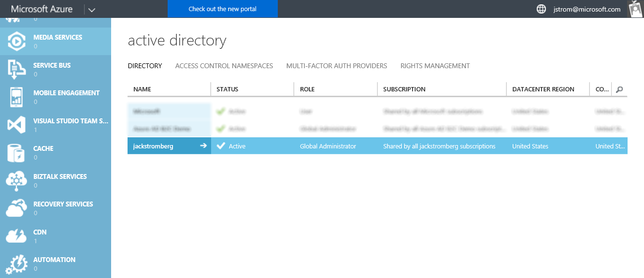644x278 pixels.
Task: Click the Visual Studio Team Services icon
Action: click(16, 125)
